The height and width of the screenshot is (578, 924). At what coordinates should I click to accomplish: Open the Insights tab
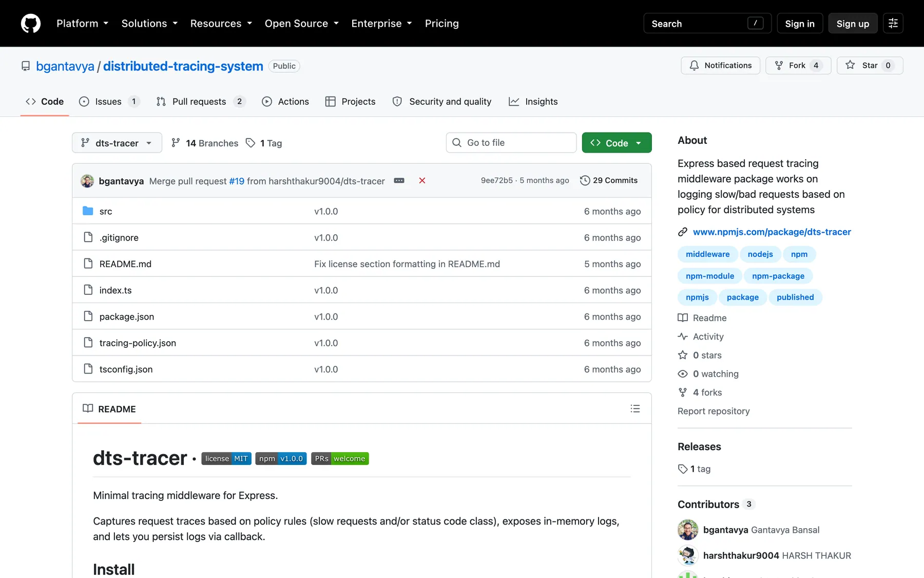pos(533,102)
